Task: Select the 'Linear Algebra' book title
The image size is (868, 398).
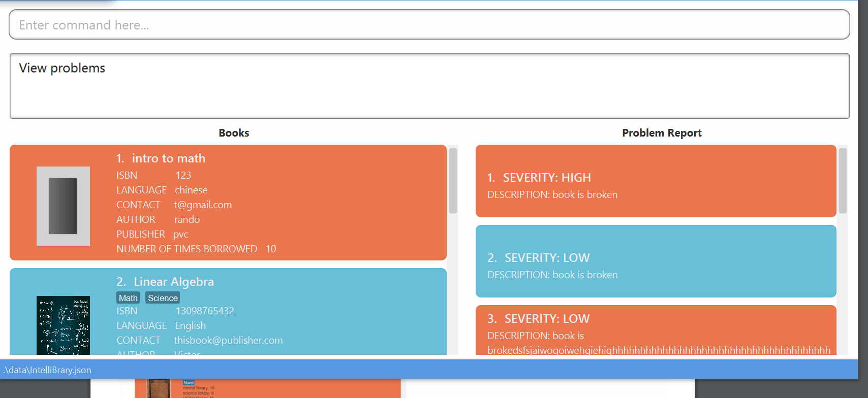Action: pyautogui.click(x=174, y=282)
